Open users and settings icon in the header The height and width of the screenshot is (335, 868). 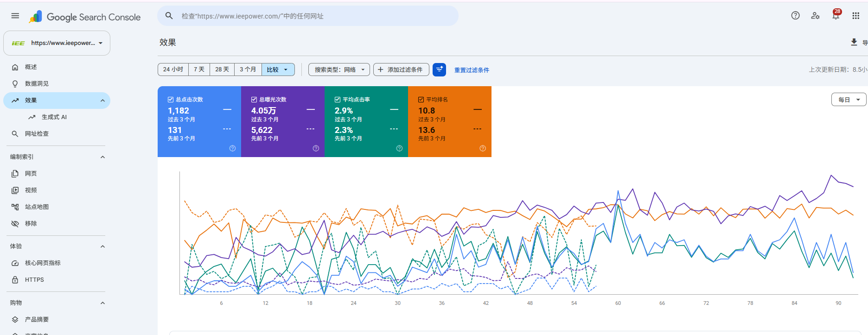pyautogui.click(x=815, y=15)
